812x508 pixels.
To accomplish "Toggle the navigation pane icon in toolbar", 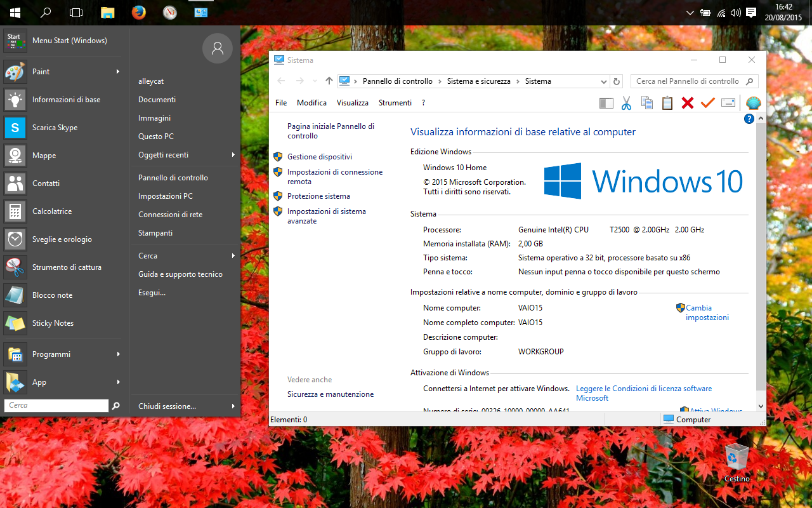I will tap(606, 103).
